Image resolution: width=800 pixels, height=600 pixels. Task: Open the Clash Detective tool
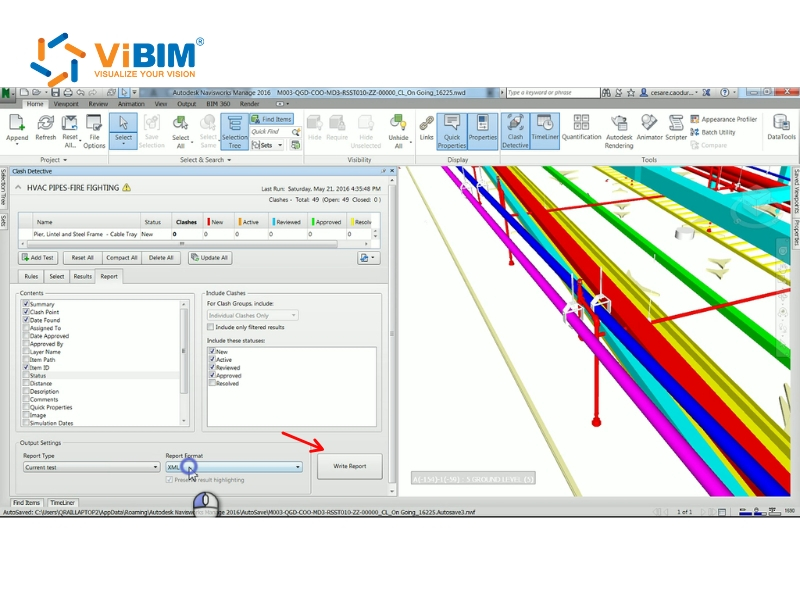pos(515,128)
